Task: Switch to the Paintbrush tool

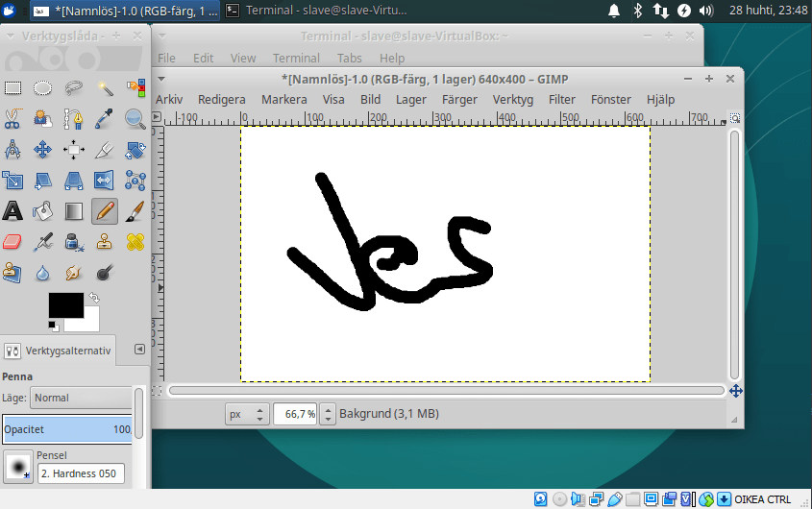Action: coord(135,210)
